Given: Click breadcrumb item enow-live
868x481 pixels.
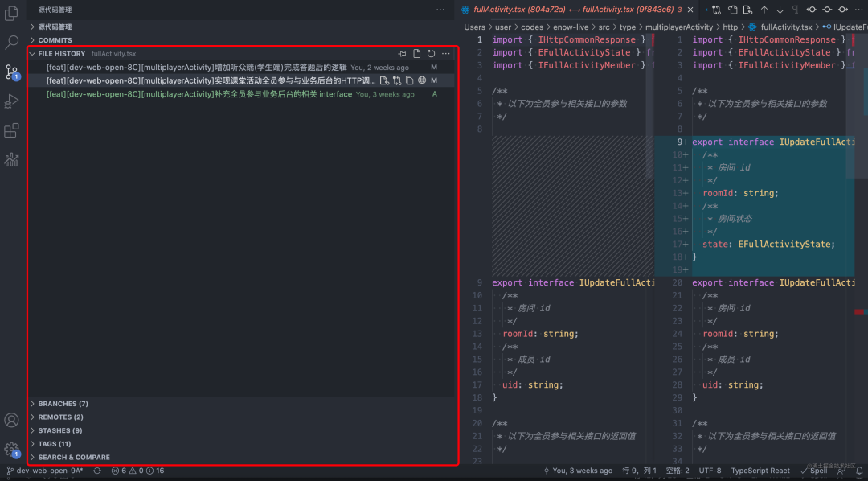Looking at the screenshot, I should 570,27.
